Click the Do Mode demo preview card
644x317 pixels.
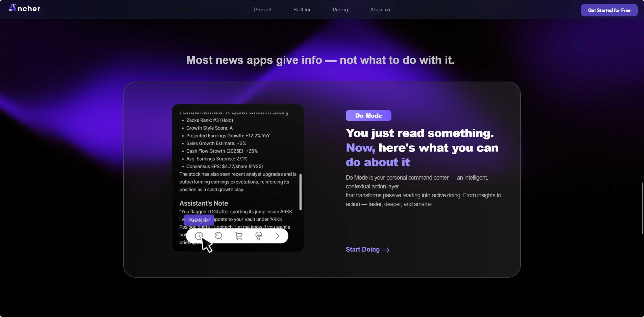tap(238, 178)
